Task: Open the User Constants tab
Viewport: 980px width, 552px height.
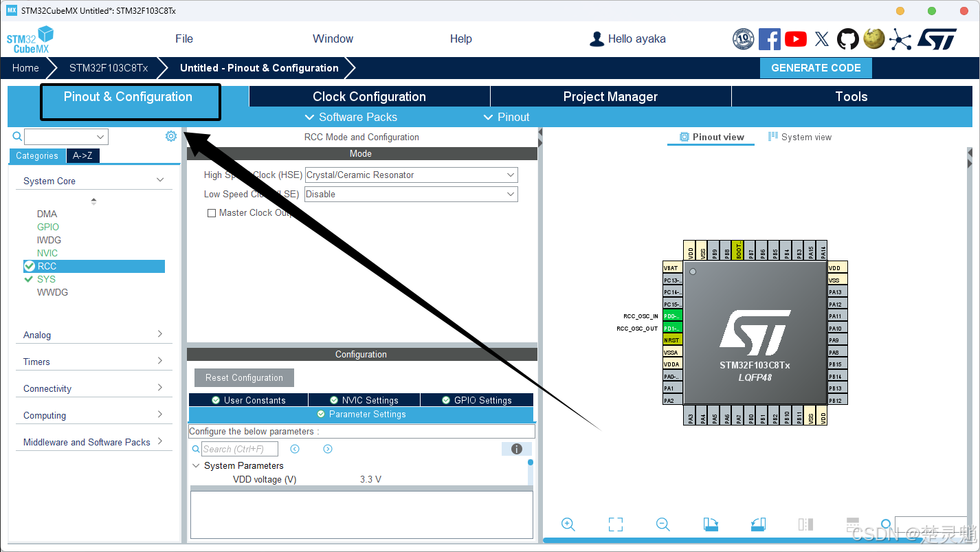Action: click(248, 400)
